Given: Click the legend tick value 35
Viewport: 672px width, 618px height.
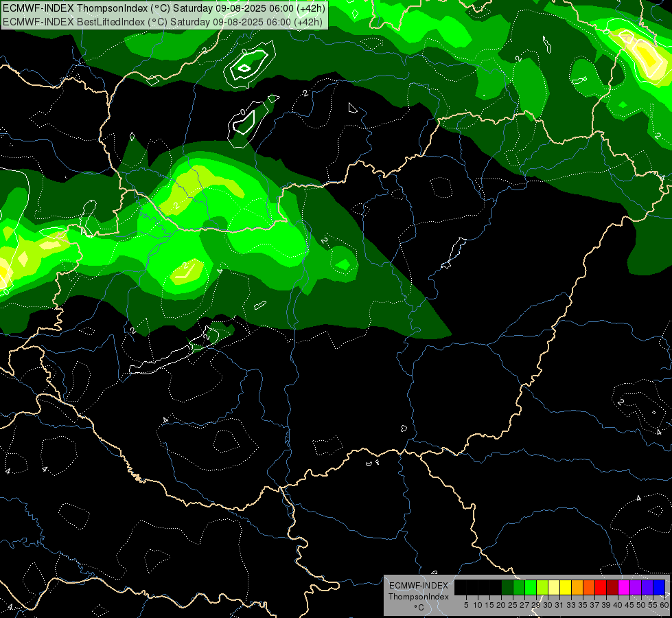Looking at the screenshot, I should pos(583,605).
